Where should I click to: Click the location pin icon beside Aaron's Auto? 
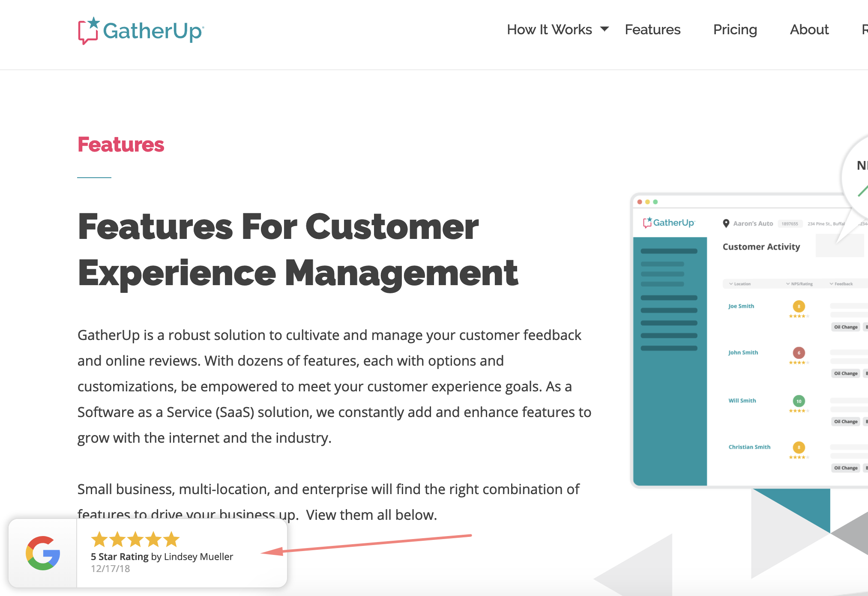(726, 223)
